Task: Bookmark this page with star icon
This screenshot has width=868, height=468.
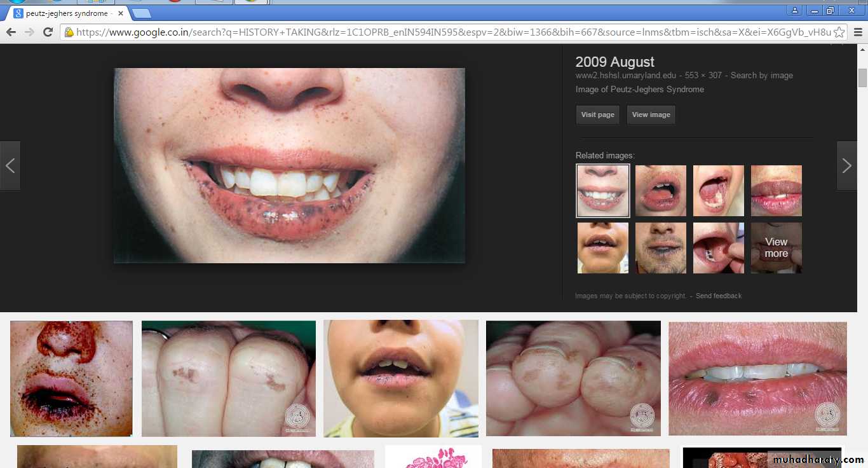Action: [839, 32]
